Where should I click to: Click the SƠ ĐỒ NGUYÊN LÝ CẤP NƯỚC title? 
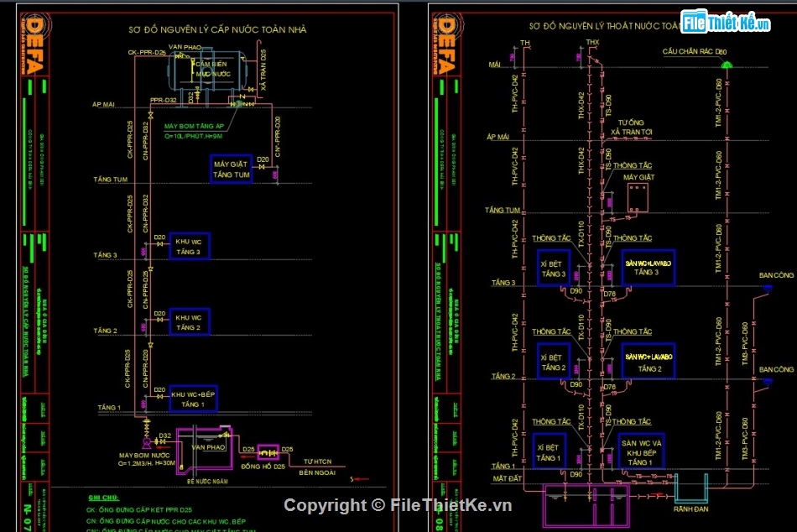(216, 29)
